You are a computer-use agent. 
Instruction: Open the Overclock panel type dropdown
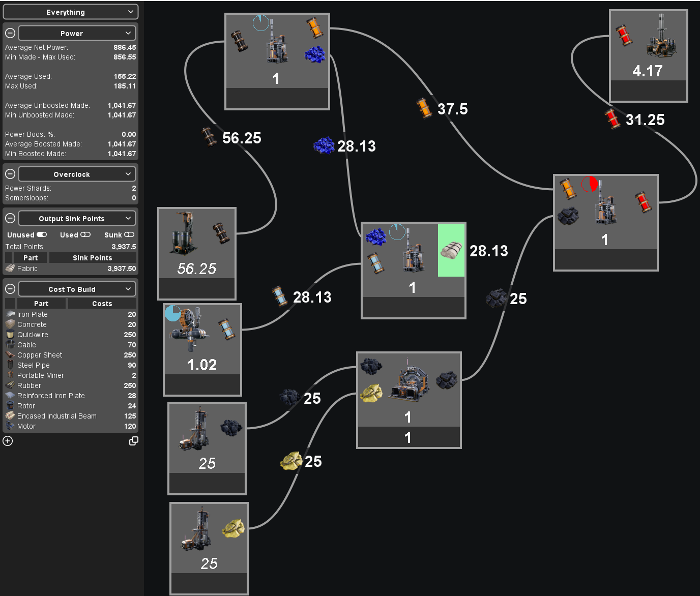[77, 174]
